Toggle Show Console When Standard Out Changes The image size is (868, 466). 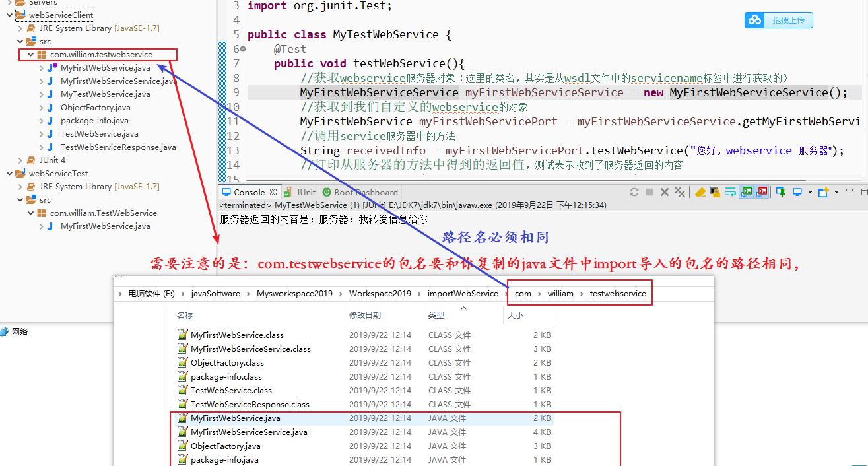point(747,192)
